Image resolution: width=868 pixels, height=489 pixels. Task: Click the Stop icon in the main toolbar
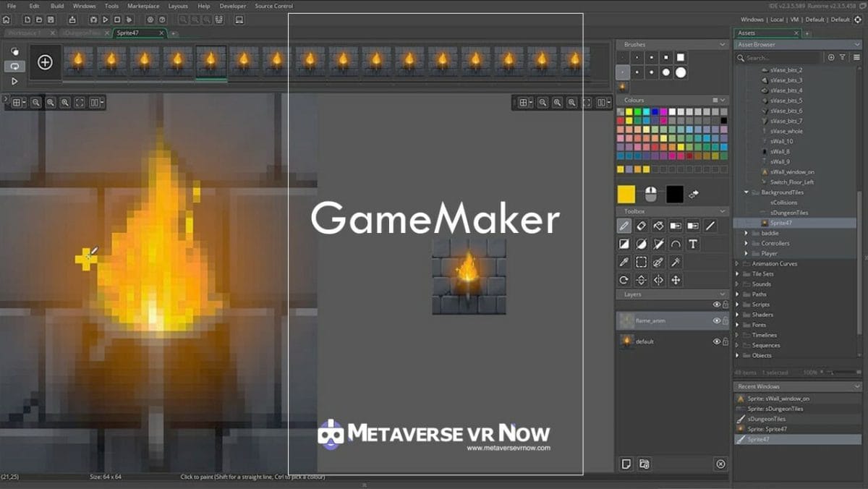tap(117, 20)
